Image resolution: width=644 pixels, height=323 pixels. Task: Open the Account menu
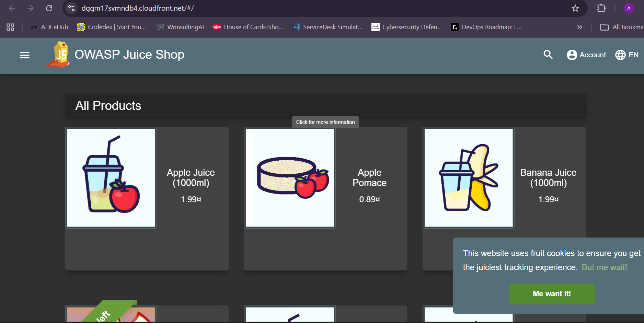[586, 55]
